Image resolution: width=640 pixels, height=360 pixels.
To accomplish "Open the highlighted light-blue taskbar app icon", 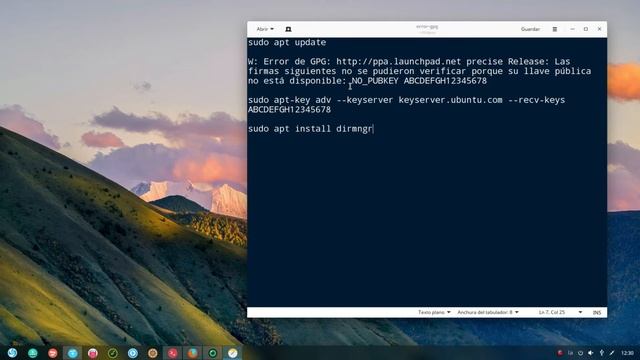I will 73,353.
